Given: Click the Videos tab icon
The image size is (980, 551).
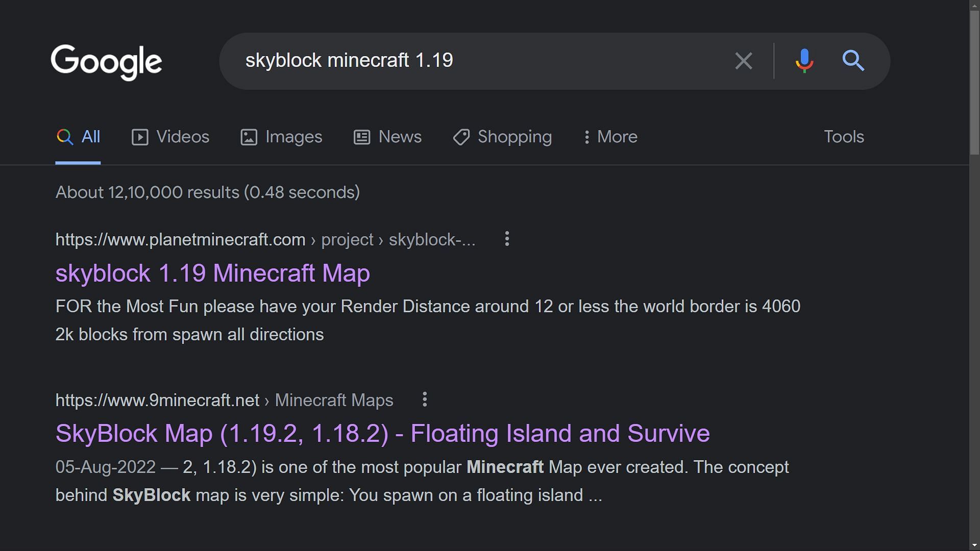Looking at the screenshot, I should point(139,137).
